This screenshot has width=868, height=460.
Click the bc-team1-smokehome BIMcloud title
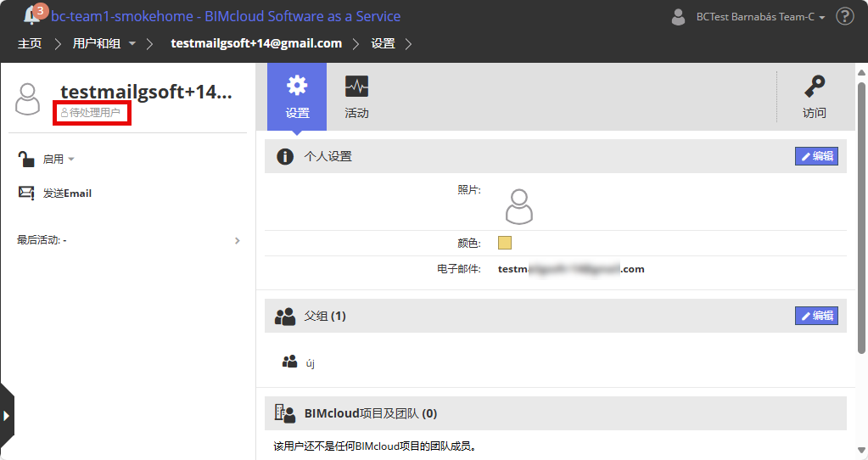[x=226, y=17]
